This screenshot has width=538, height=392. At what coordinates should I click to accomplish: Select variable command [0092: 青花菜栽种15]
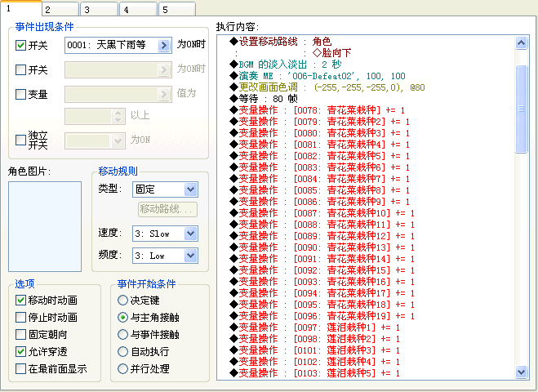point(322,270)
